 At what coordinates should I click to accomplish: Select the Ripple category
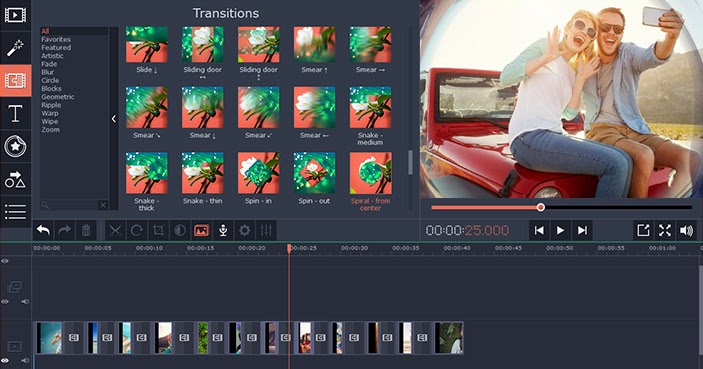click(51, 105)
